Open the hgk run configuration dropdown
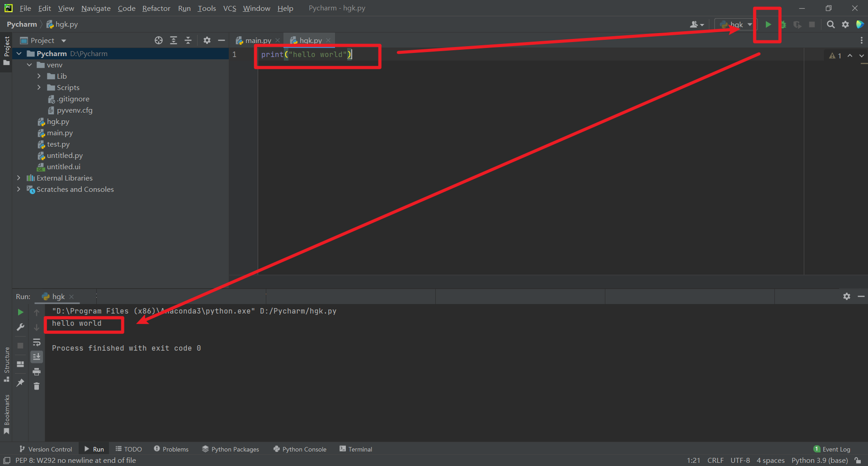The height and width of the screenshot is (466, 868). 750,24
